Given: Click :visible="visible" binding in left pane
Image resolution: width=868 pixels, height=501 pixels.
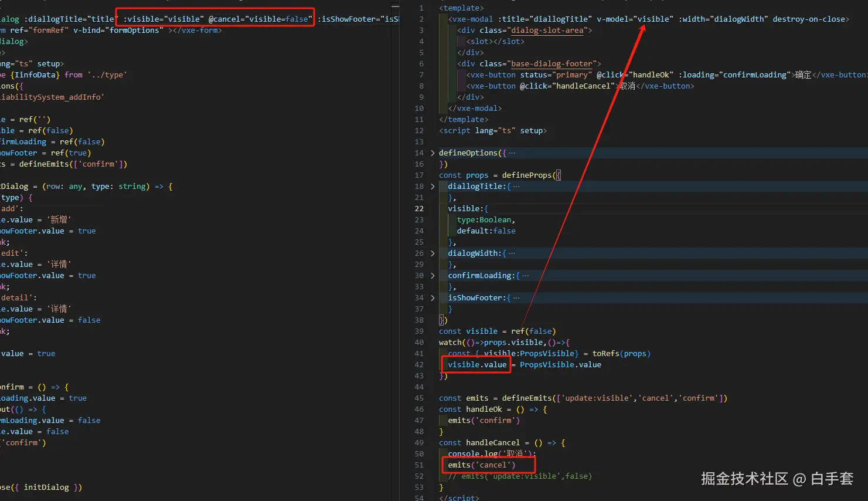Looking at the screenshot, I should pyautogui.click(x=164, y=19).
